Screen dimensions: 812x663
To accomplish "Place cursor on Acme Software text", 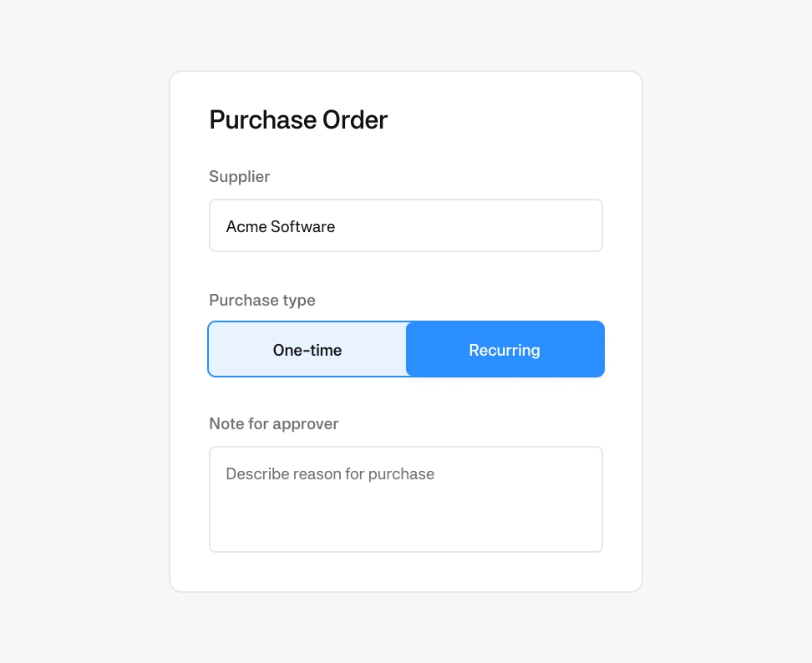I will [x=280, y=226].
